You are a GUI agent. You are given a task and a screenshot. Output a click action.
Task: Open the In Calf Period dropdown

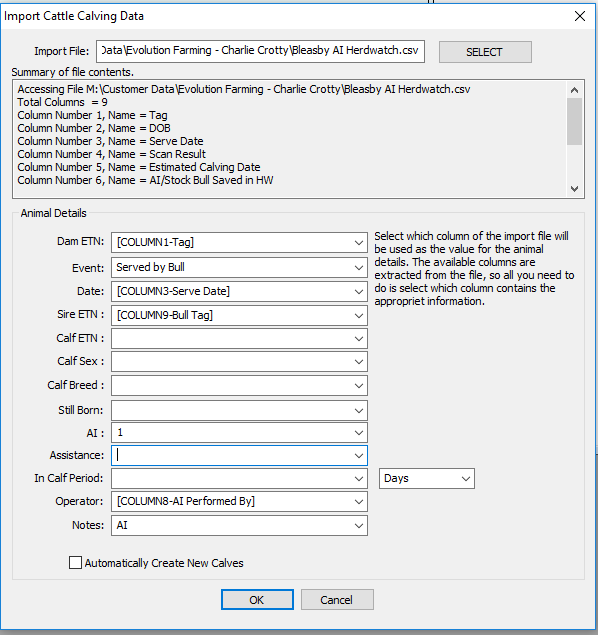tap(239, 478)
